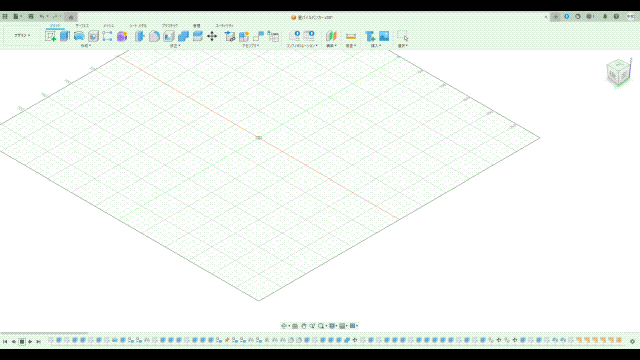Viewport: 640px width, 360px height.
Task: Activate the Move/Copy four-arrow tool
Action: [212, 36]
